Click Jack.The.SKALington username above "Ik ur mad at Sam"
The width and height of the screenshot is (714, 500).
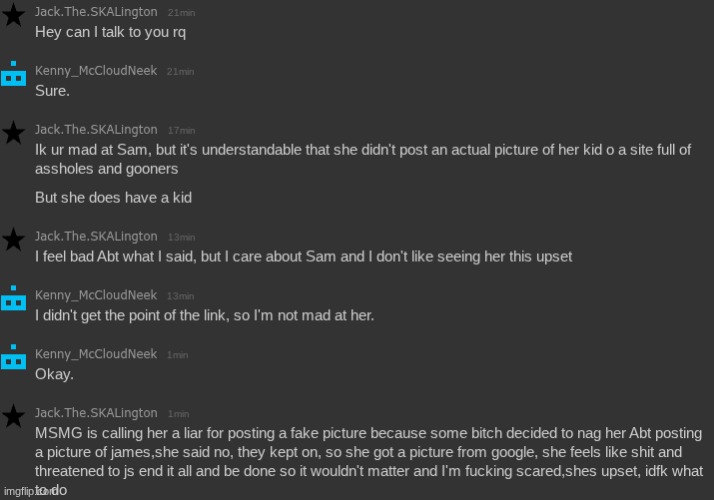pyautogui.click(x=96, y=130)
